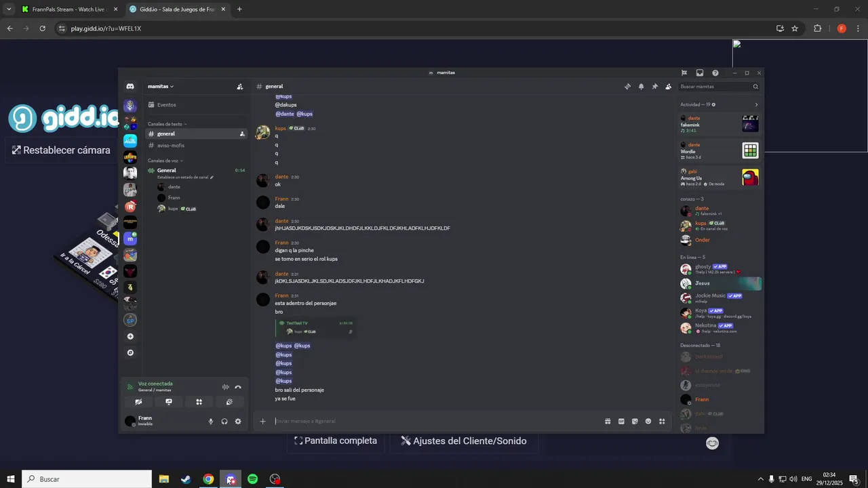This screenshot has height=488, width=868.
Task: Expand Actividad section chevron arrow
Action: (x=756, y=104)
